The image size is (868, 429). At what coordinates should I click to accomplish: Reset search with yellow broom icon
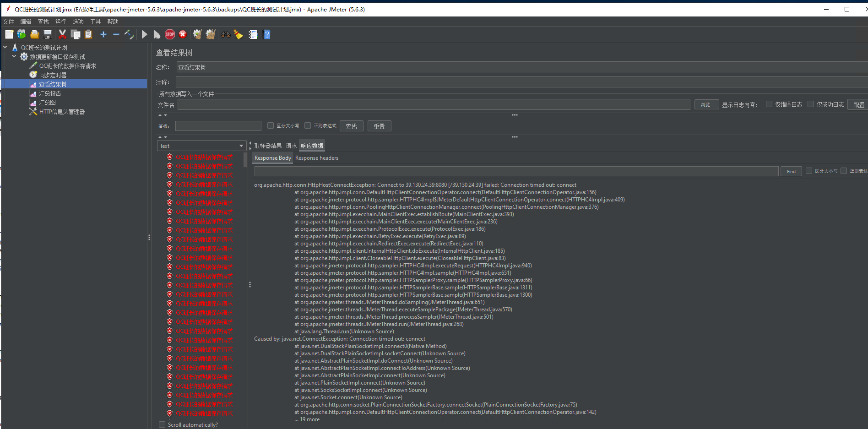click(x=239, y=34)
